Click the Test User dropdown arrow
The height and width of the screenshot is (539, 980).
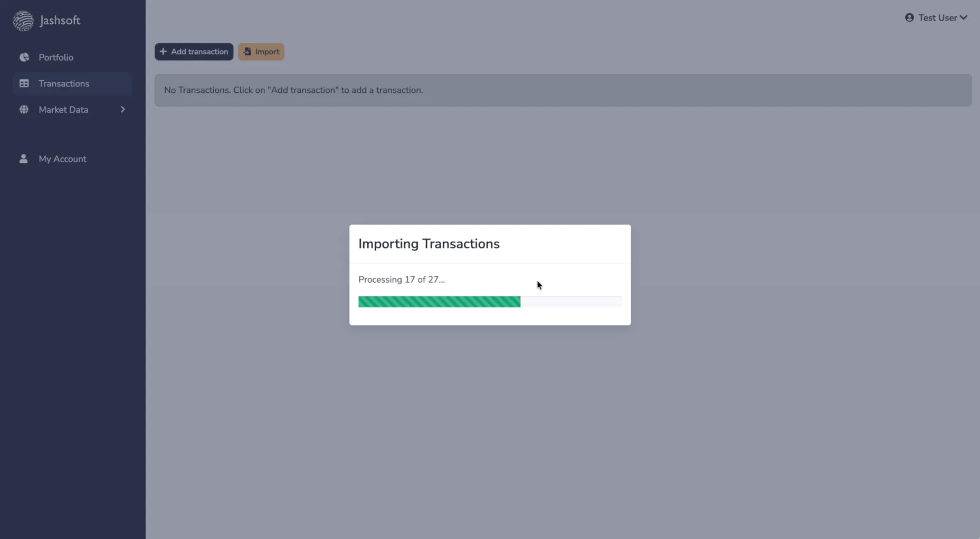coord(964,17)
